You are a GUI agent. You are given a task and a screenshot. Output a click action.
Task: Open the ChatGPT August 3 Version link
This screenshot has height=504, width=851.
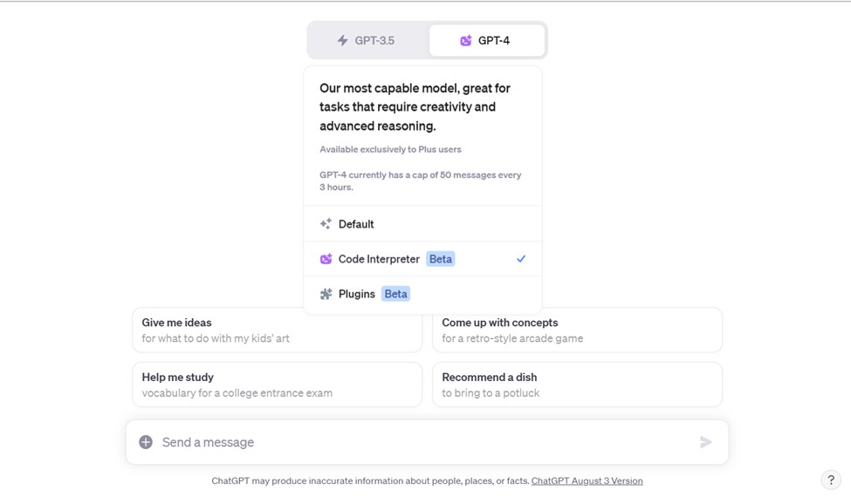point(587,480)
